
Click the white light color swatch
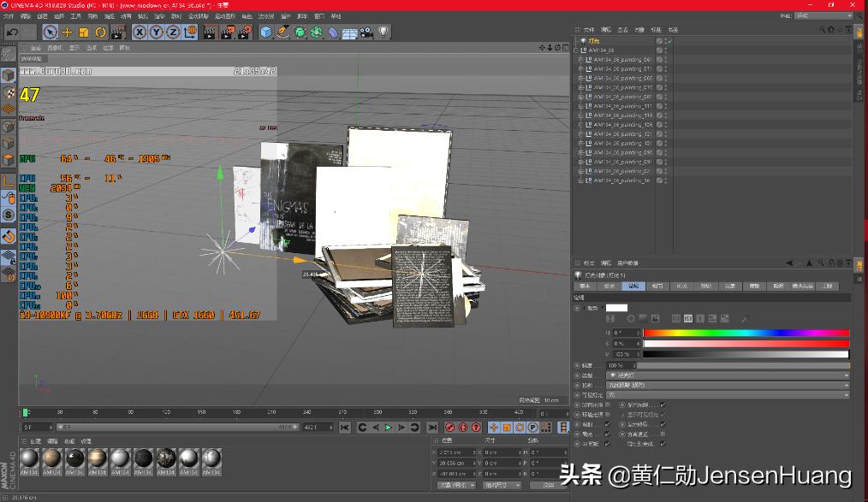(x=616, y=308)
